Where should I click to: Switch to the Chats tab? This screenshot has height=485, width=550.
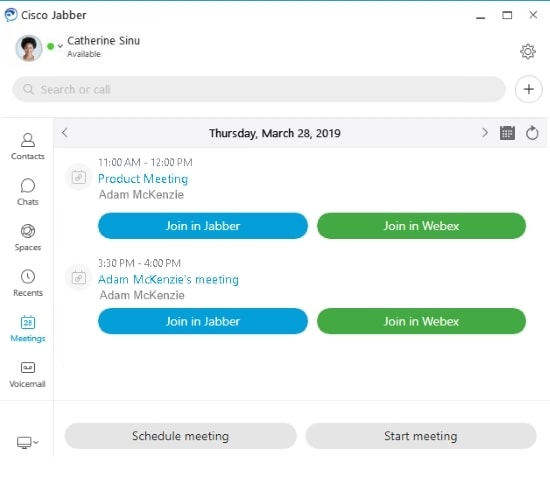tap(28, 192)
